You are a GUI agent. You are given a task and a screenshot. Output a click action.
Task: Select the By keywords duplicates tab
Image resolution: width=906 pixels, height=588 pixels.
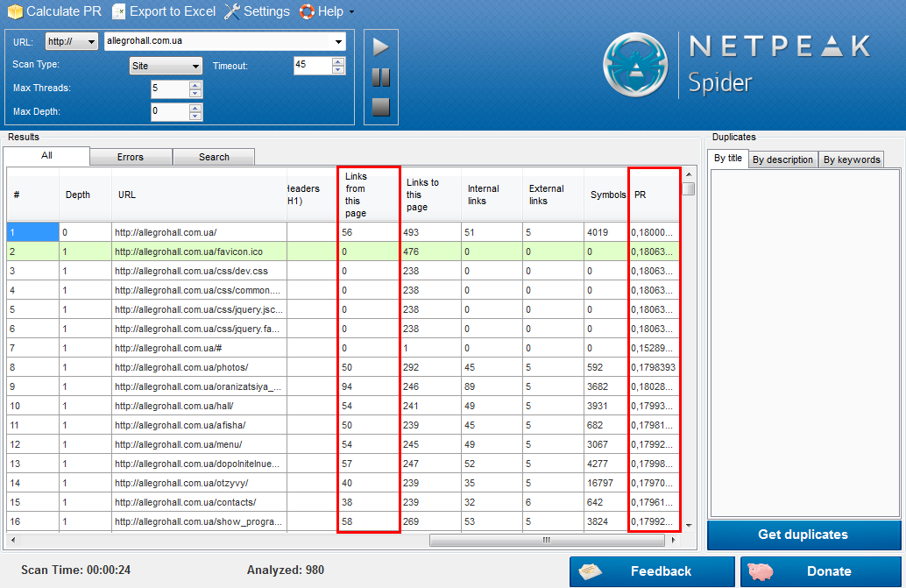[852, 160]
